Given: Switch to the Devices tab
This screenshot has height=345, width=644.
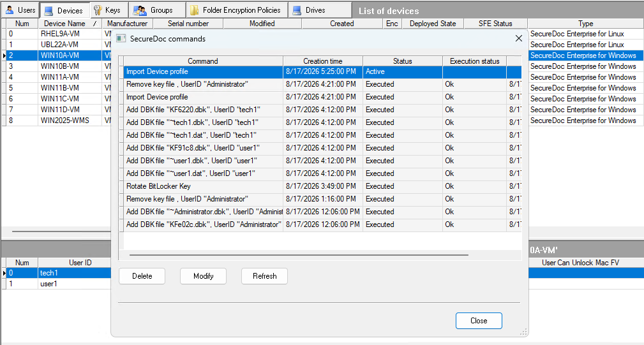Looking at the screenshot, I should point(64,10).
